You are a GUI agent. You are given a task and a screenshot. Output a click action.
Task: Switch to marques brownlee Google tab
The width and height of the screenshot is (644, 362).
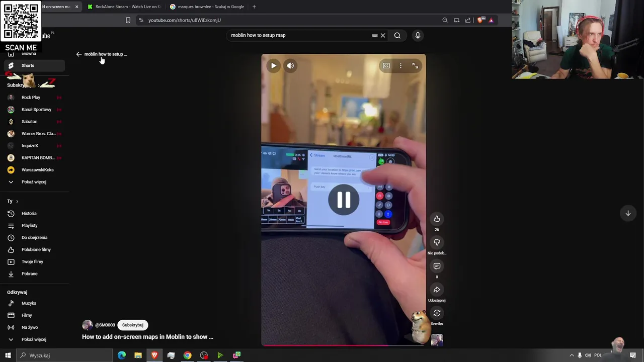click(207, 7)
